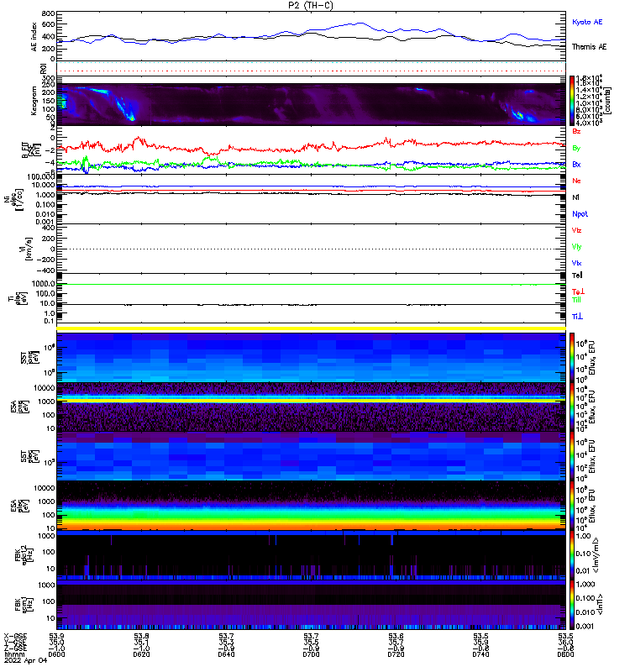Click the "[km/s]" Vi axis label

(x=29, y=249)
